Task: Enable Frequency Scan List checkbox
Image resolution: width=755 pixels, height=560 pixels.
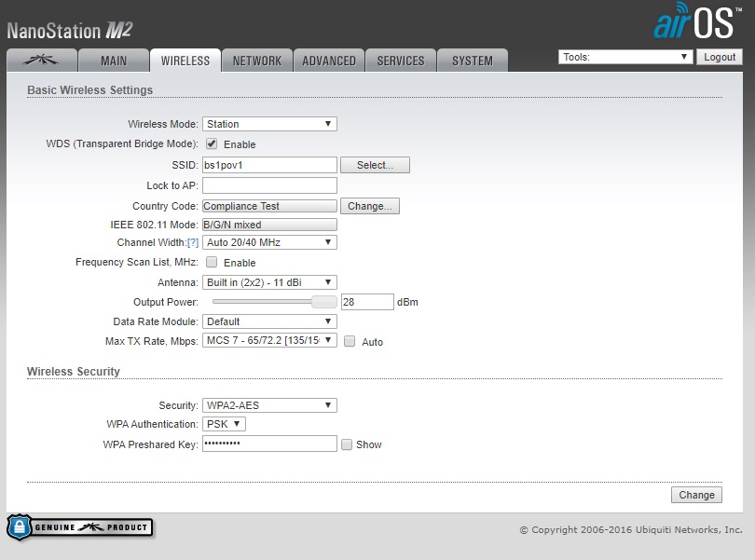Action: (x=212, y=263)
